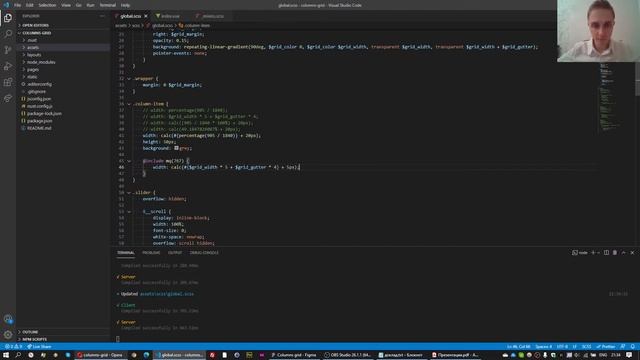Open the Help menu

pos(125,5)
